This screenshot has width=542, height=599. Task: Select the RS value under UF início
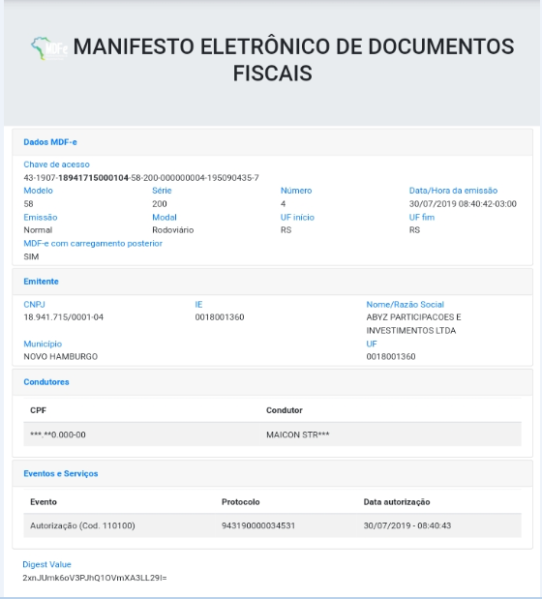(x=286, y=230)
